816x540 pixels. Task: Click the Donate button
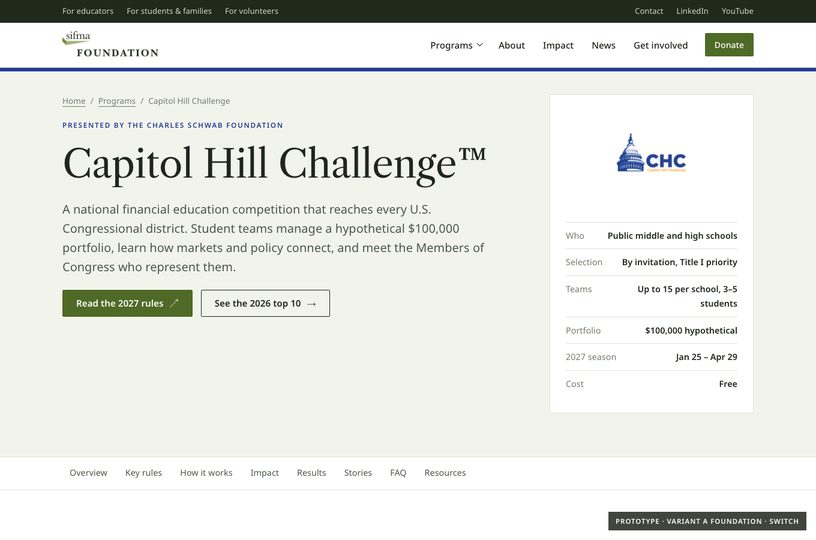[x=729, y=45]
